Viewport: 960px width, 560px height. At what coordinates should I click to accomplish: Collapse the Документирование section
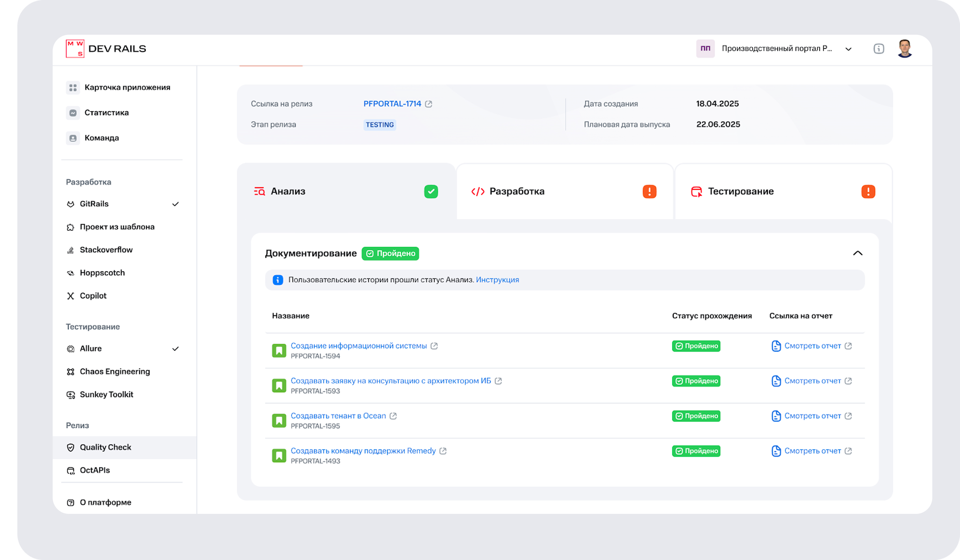coord(858,253)
